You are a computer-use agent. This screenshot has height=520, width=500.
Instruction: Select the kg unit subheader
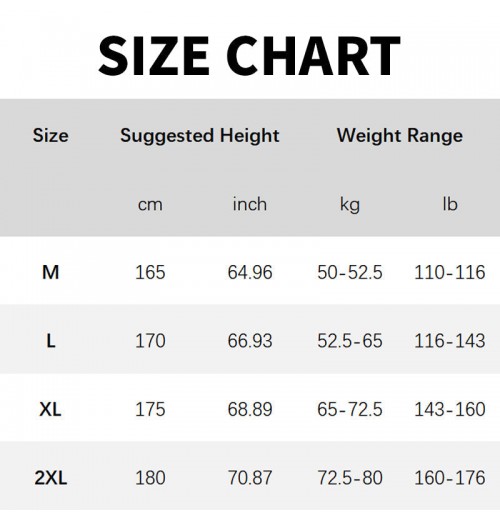coord(350,205)
